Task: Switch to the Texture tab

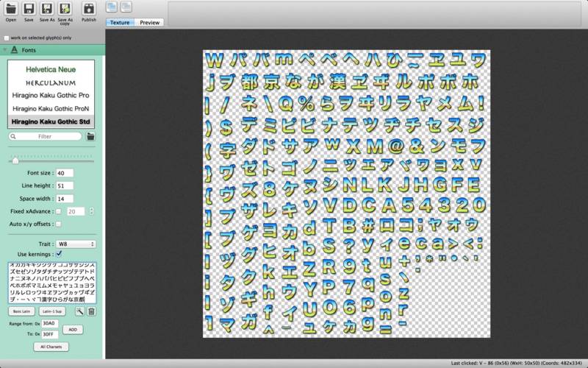Action: point(120,23)
